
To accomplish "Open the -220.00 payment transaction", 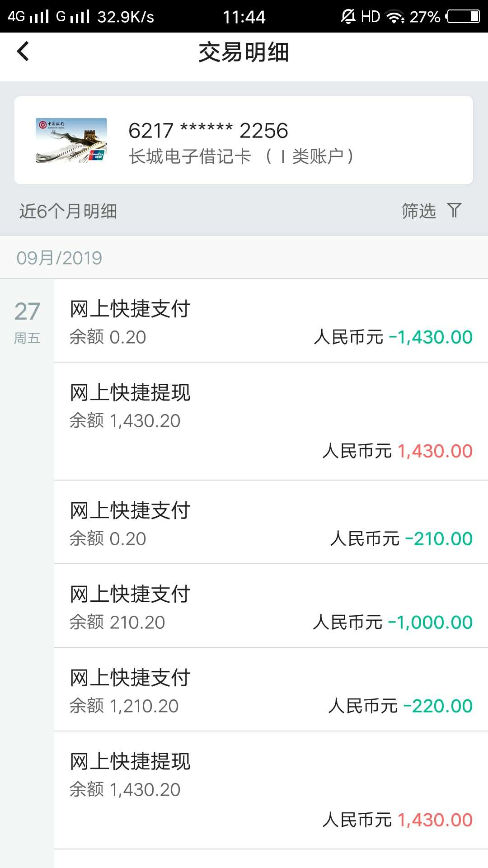I will 271,689.
